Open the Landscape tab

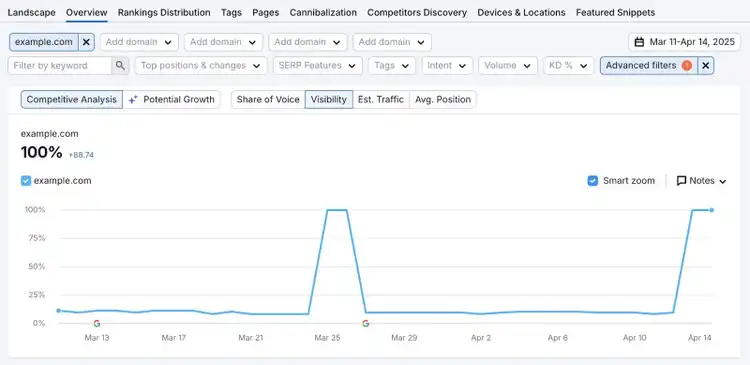pyautogui.click(x=32, y=12)
